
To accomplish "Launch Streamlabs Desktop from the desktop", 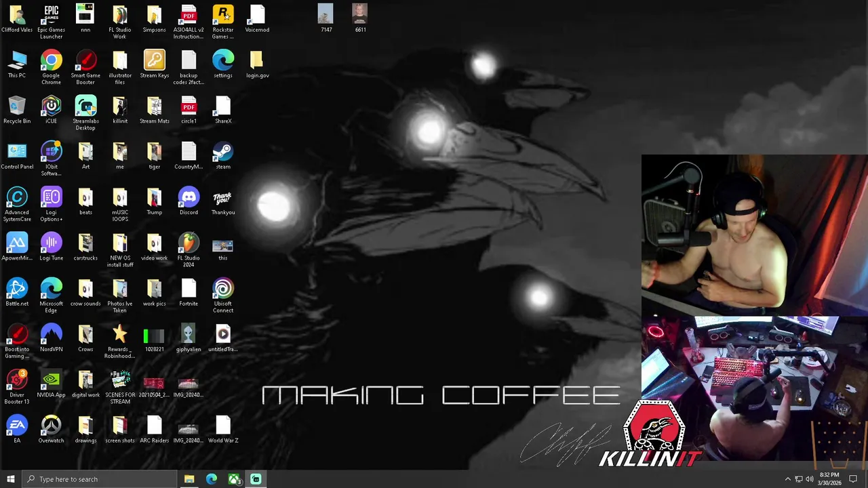I will pyautogui.click(x=85, y=113).
